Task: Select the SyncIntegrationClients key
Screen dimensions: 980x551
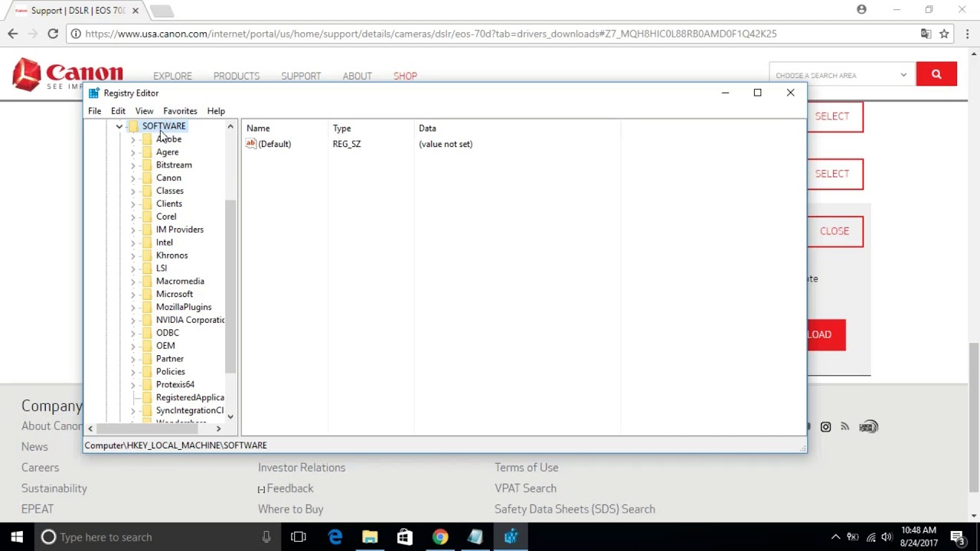Action: 190,410
